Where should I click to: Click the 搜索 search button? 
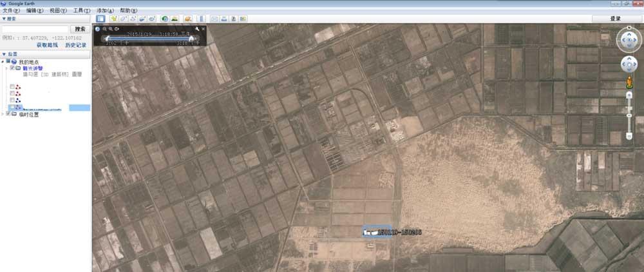(x=79, y=29)
